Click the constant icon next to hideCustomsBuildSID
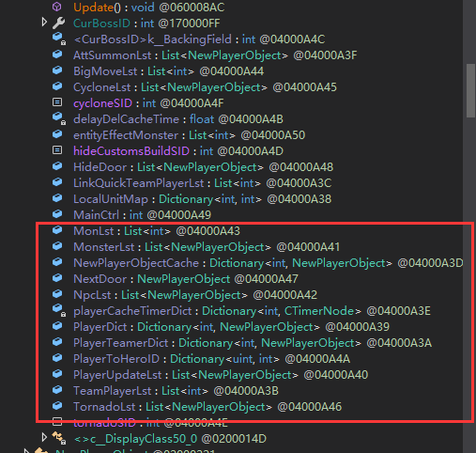This screenshot has width=476, height=453. click(x=57, y=150)
